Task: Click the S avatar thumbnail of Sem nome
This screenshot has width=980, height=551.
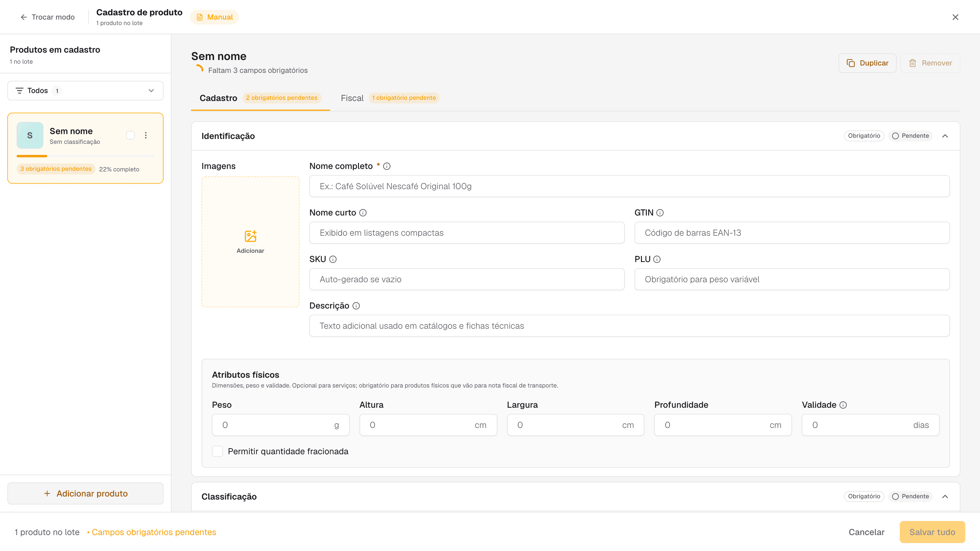Action: click(30, 135)
